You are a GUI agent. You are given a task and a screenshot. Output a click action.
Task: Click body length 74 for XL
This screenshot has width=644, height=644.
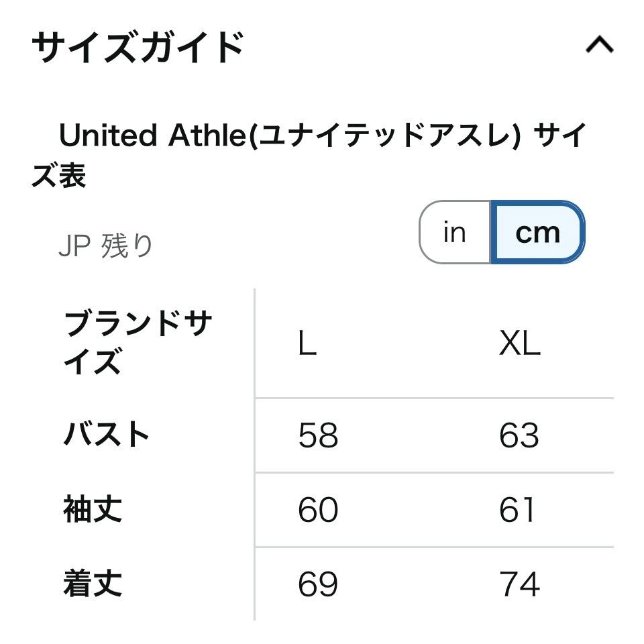(x=519, y=585)
